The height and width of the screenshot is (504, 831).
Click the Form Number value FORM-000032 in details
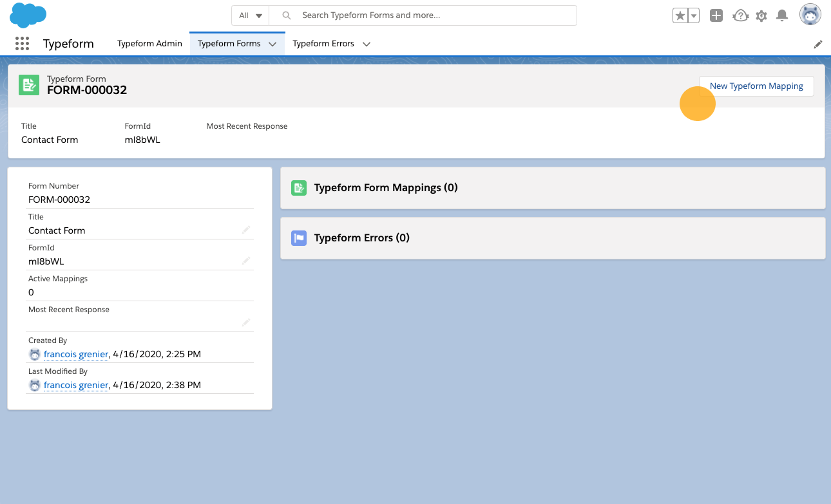coord(59,200)
